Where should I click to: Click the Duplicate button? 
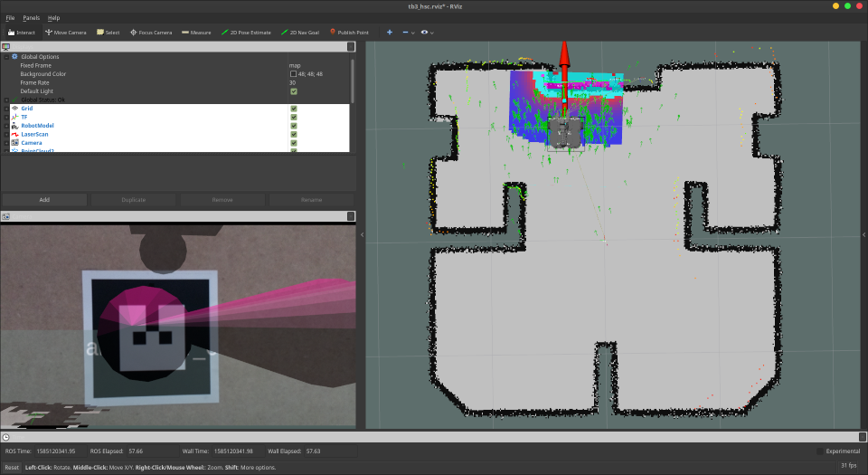tap(134, 199)
